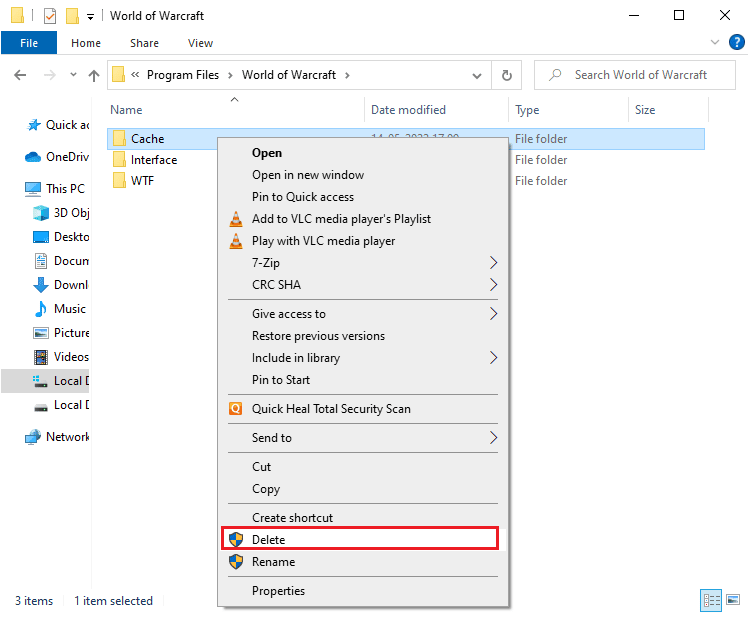The height and width of the screenshot is (644, 749).
Task: Click the Back navigation arrow
Action: coord(20,75)
